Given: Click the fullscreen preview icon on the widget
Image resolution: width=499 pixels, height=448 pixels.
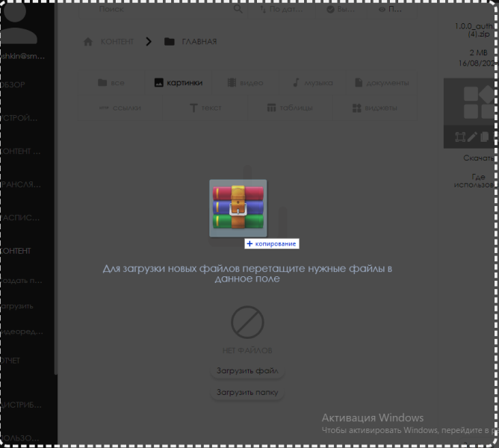Looking at the screenshot, I should pyautogui.click(x=459, y=137).
